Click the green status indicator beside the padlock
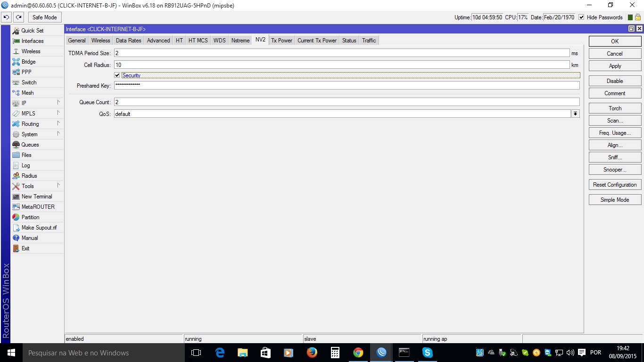The height and width of the screenshot is (362, 644). point(630,17)
